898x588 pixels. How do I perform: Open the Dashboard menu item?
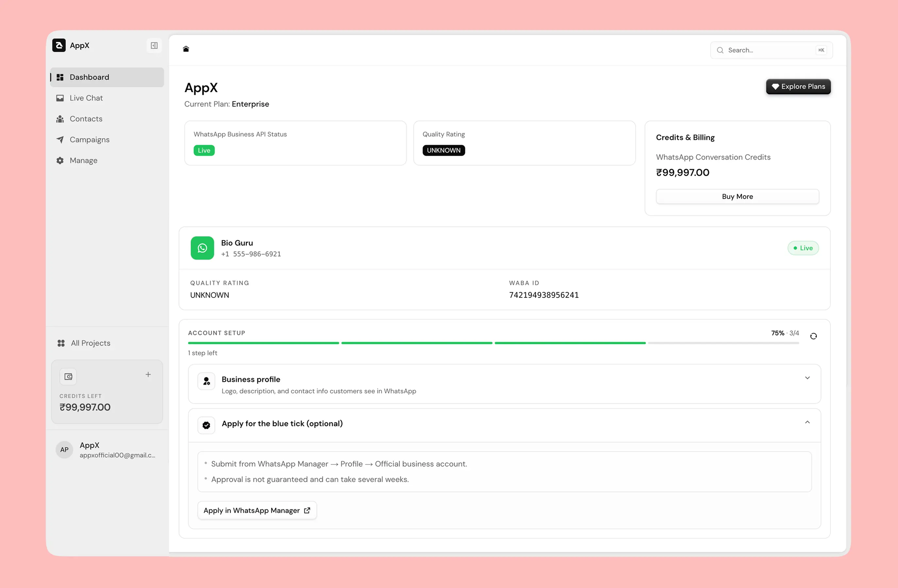[x=107, y=77]
